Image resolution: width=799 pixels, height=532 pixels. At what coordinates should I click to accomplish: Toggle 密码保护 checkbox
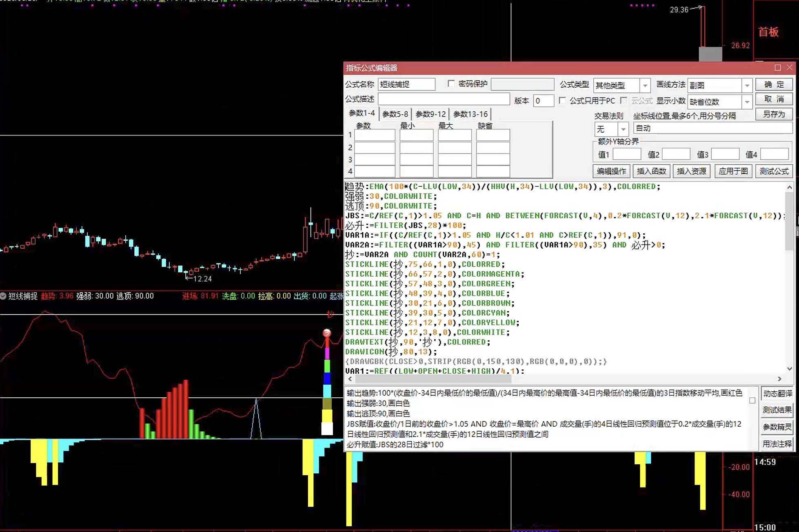coord(451,84)
